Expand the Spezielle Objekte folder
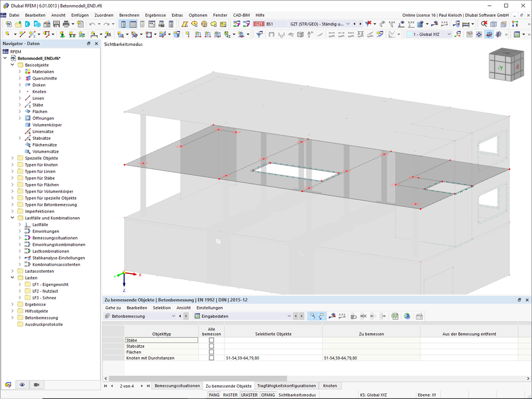This screenshot has width=532, height=399. click(12, 158)
